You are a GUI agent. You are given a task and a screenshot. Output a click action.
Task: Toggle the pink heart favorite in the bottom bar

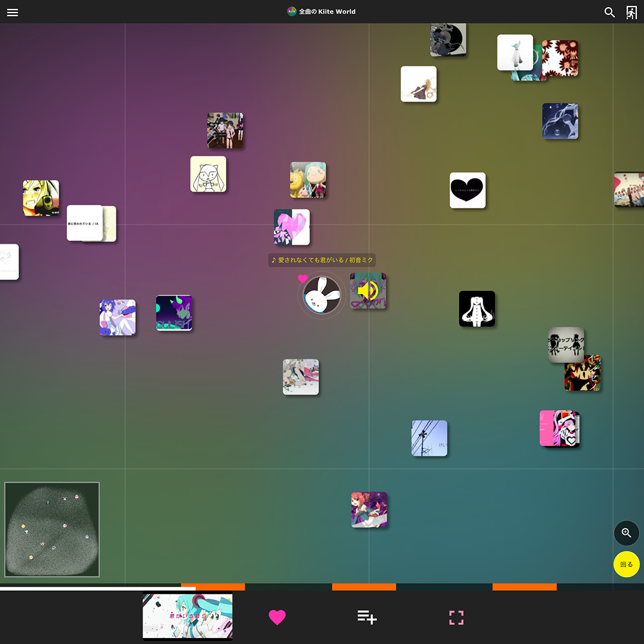(x=277, y=617)
